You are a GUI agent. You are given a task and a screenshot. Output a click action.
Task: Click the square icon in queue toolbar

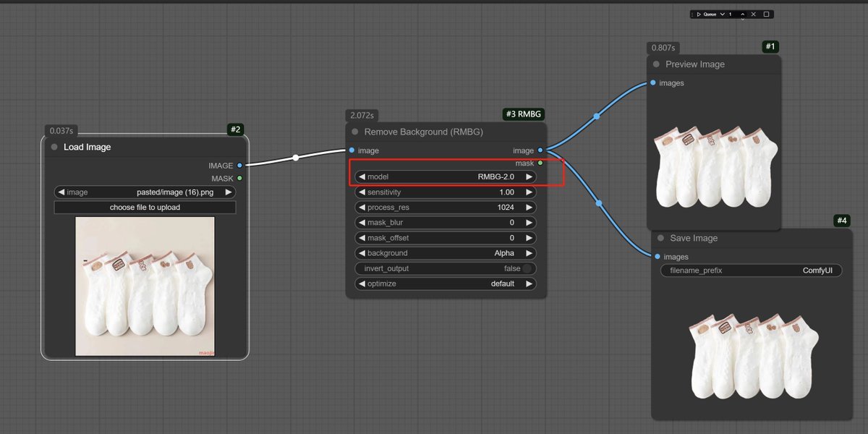click(x=766, y=14)
